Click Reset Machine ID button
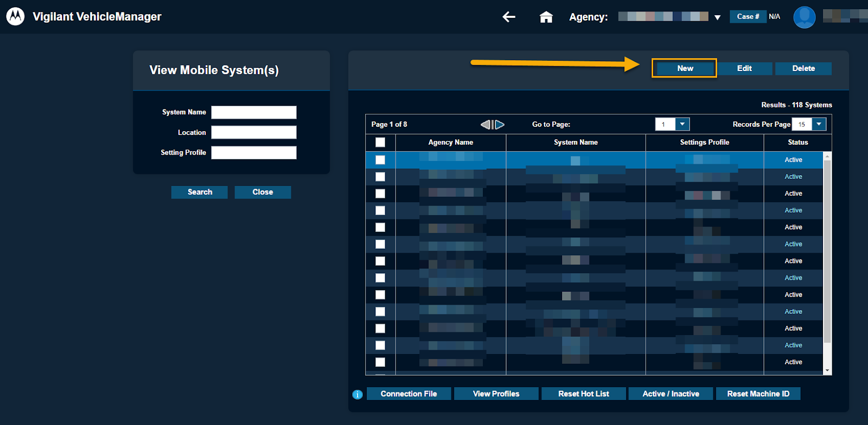Screen dimensions: 868x425 click(x=758, y=394)
